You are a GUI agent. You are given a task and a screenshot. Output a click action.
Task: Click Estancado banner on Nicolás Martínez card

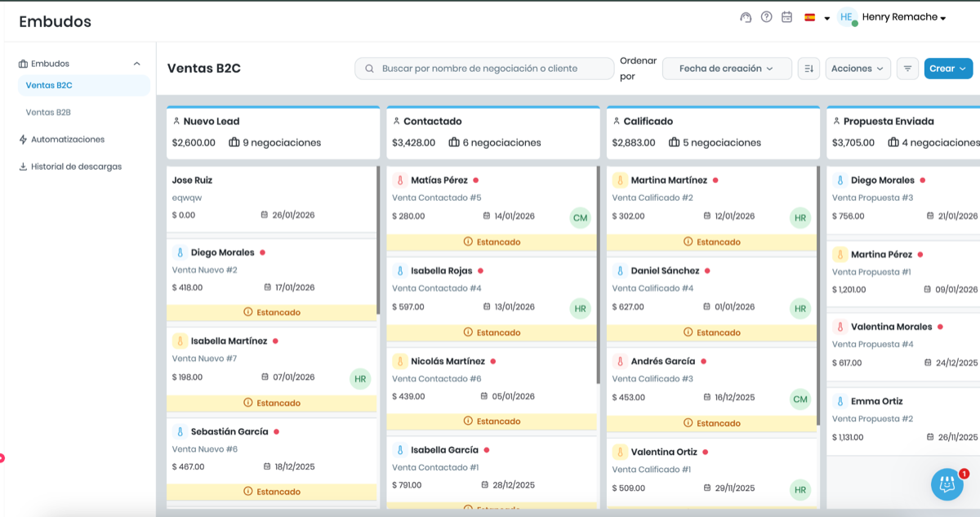coord(492,421)
